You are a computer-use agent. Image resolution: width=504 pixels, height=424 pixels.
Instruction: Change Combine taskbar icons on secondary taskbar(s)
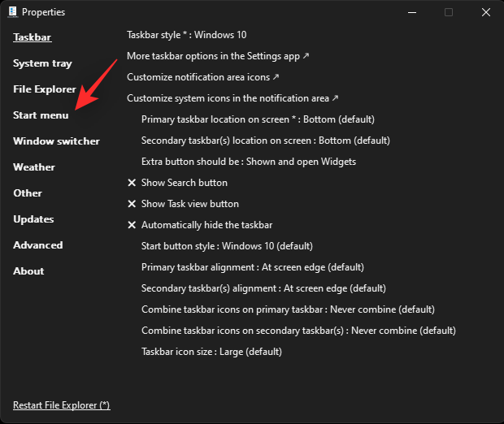point(298,331)
